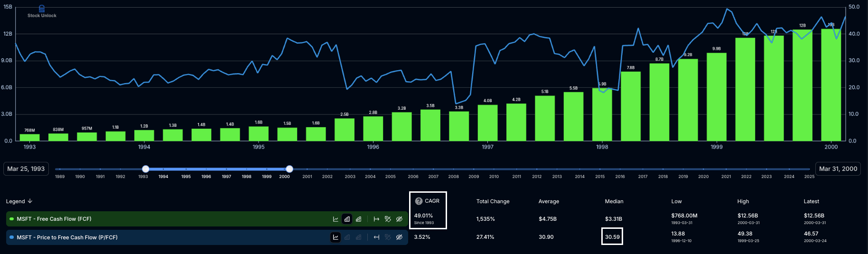Click the 5.1B green bar
Screen dimensions: 868x254
click(545, 118)
